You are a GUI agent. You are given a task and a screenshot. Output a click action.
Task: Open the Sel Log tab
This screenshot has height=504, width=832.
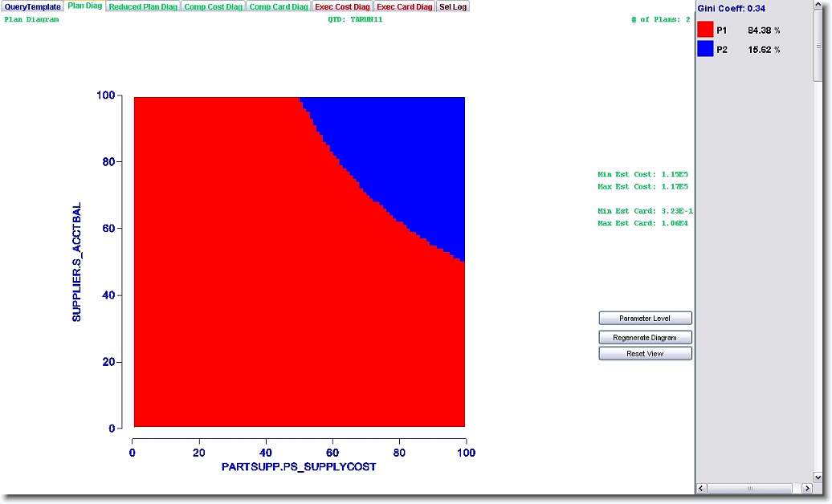coord(453,6)
